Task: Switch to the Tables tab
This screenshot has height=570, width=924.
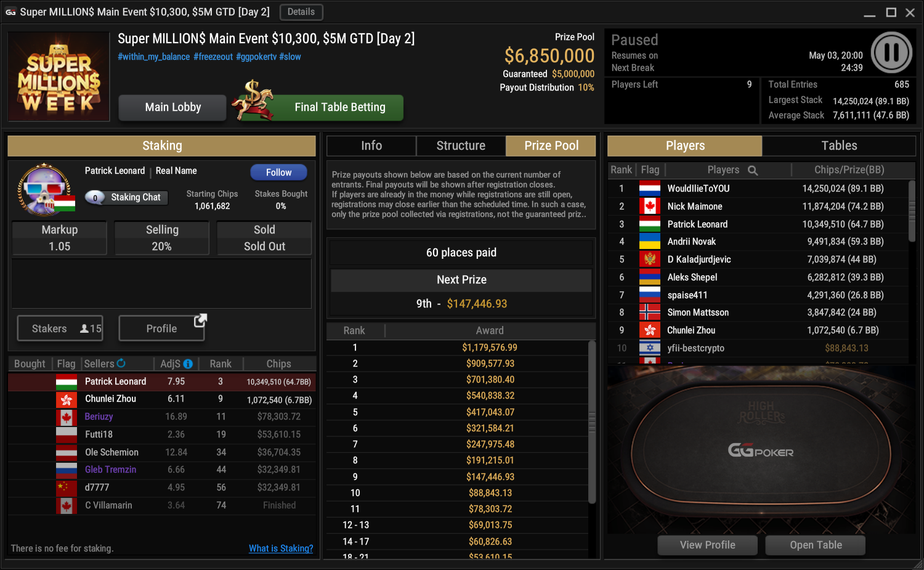Action: (839, 145)
